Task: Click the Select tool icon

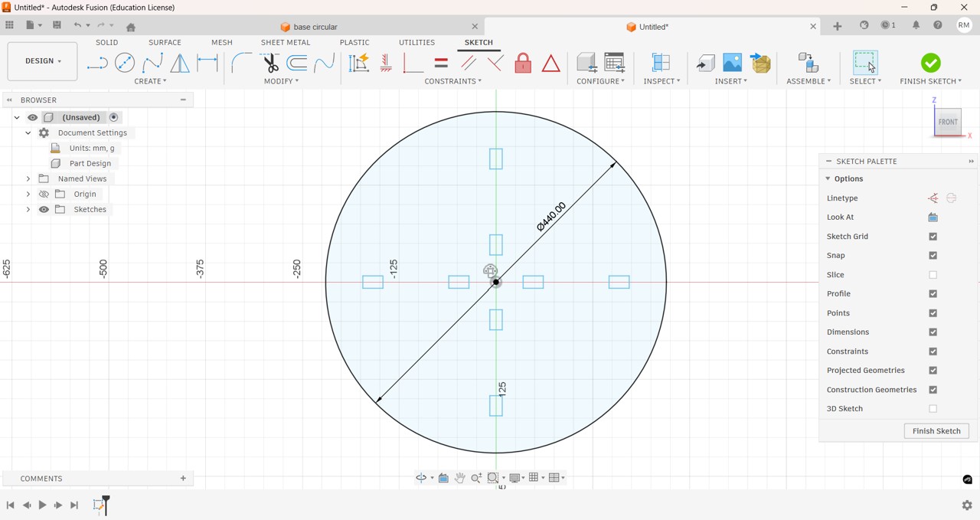Action: tap(866, 62)
